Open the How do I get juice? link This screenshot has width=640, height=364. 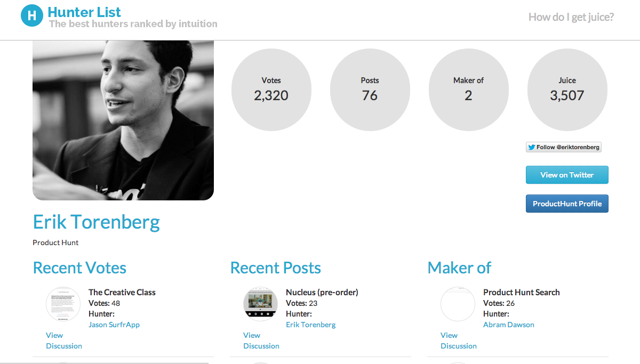click(x=571, y=17)
